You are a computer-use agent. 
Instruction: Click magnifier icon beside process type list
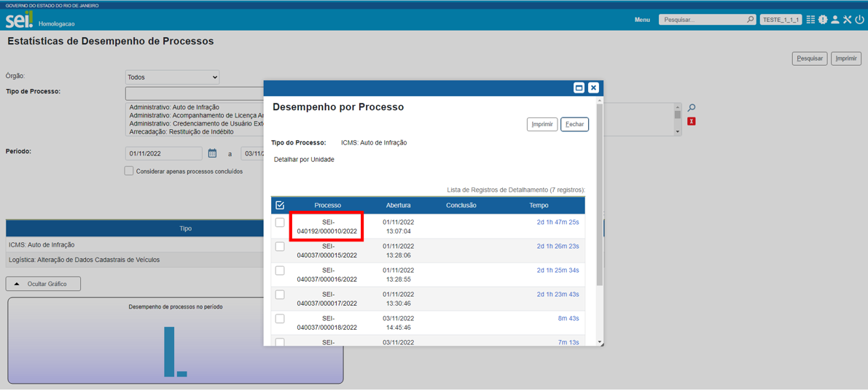tap(692, 108)
